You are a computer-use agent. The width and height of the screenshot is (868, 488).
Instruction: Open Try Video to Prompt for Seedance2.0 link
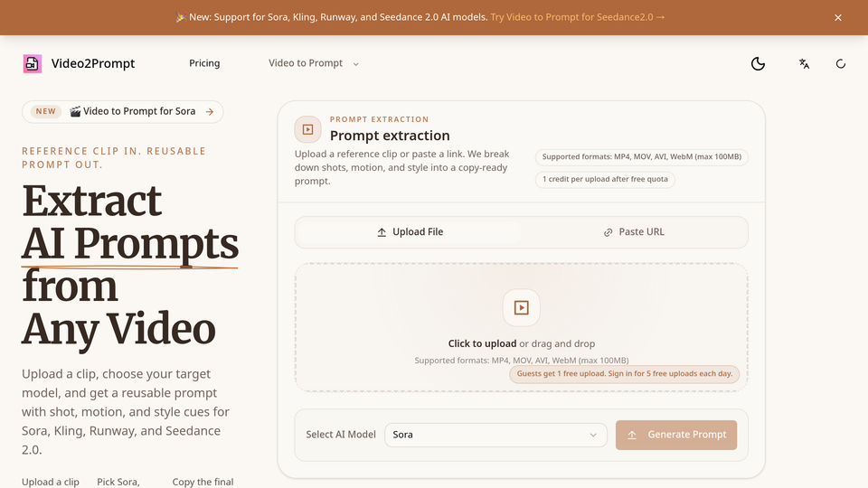pyautogui.click(x=578, y=17)
